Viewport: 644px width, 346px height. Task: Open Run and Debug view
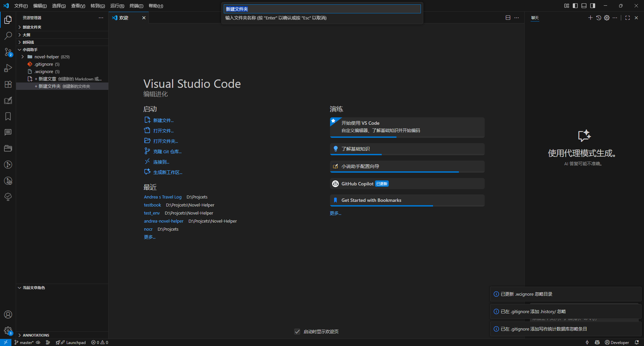[x=8, y=68]
